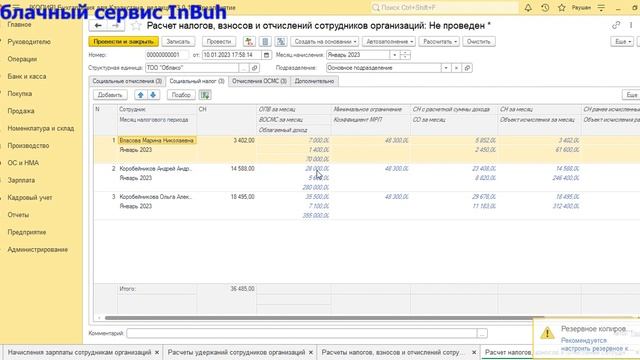Viewport: 640px width, 360px height.
Task: Open the Еще menu in the document toolbar
Action: click(x=623, y=42)
